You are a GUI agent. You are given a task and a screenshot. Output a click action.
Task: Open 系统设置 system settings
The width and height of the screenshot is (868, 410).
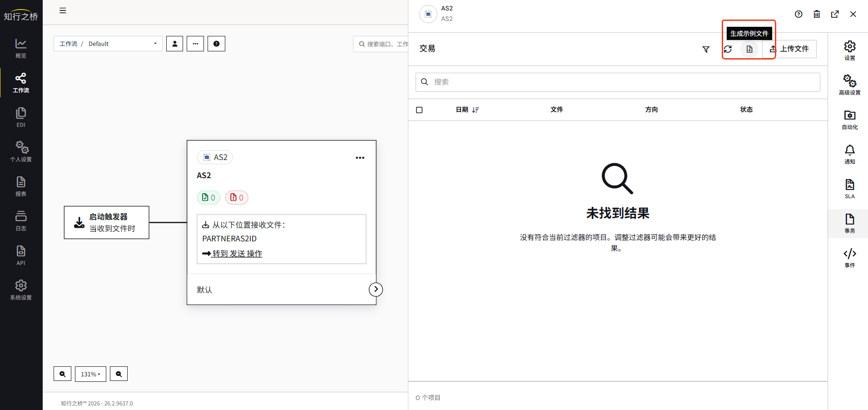click(x=21, y=290)
